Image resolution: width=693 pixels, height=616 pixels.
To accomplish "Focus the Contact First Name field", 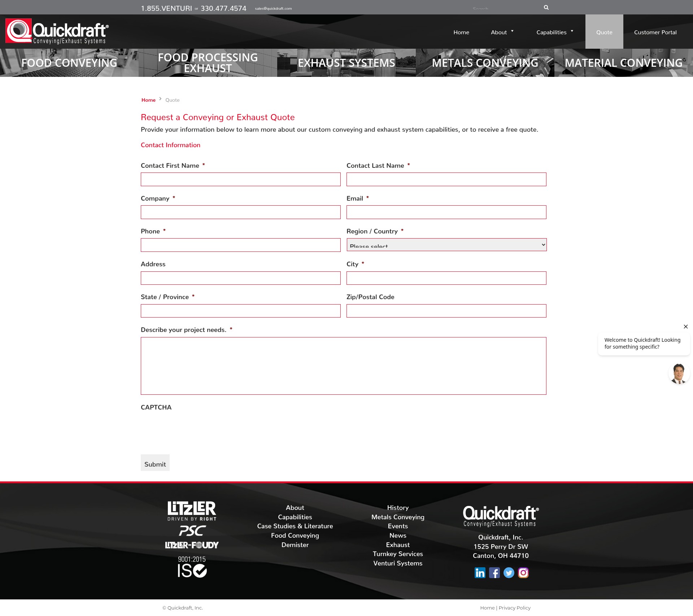I will point(241,179).
